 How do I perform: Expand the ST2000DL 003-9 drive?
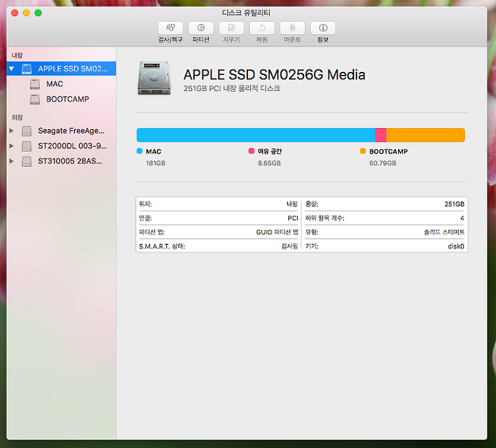point(11,146)
